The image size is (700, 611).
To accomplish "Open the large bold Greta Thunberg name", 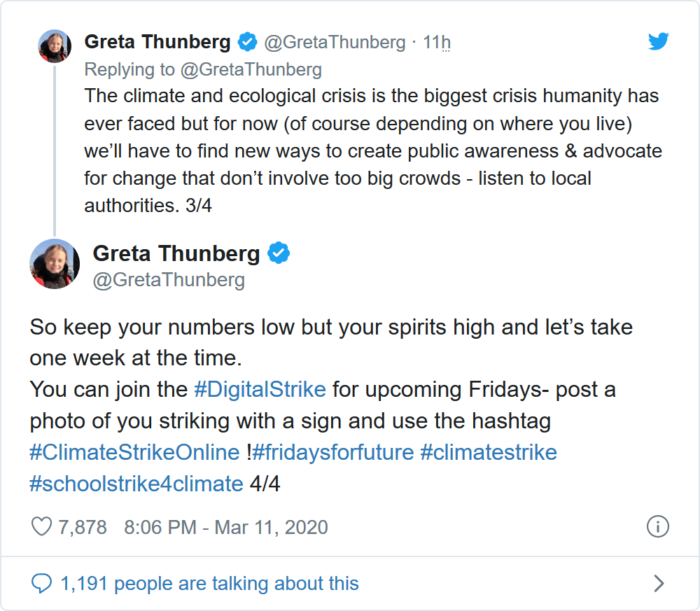I will 176,253.
